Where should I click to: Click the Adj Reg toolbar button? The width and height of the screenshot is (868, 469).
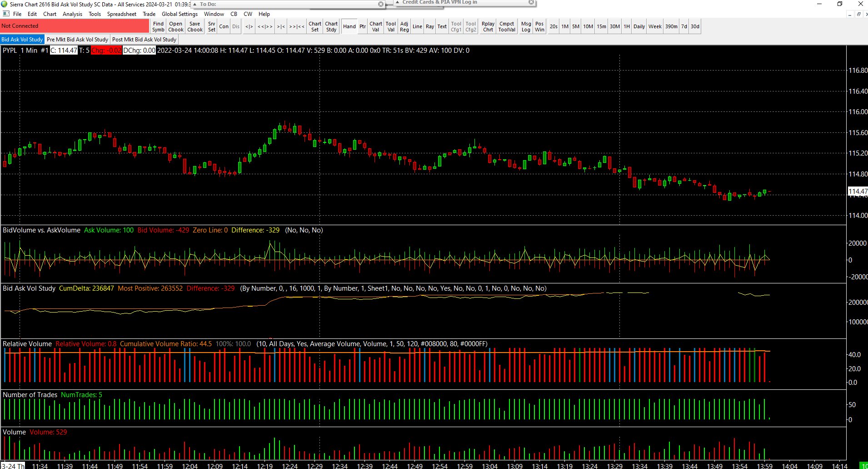(404, 26)
